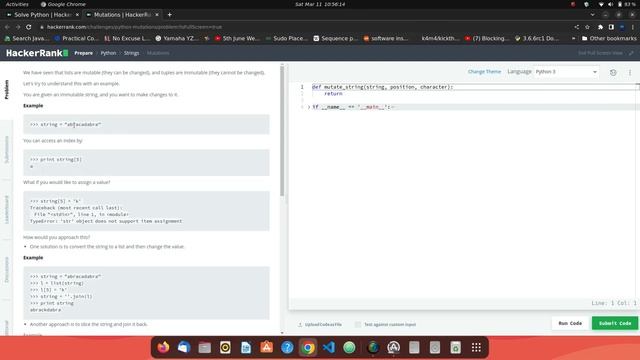640x360 pixels.
Task: Click the Change Theme link
Action: [484, 72]
